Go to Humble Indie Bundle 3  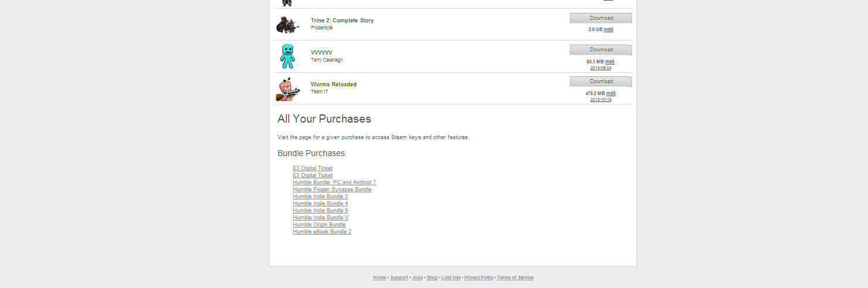pos(320,196)
